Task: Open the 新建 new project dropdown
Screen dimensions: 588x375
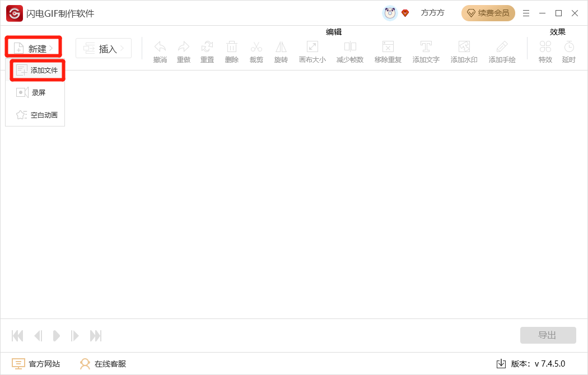Action: coord(33,48)
